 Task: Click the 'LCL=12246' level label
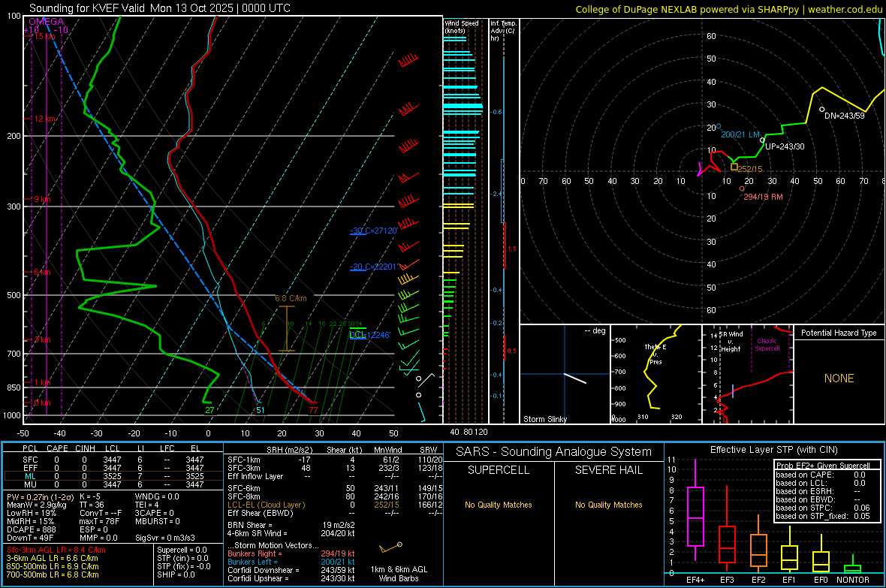point(370,335)
